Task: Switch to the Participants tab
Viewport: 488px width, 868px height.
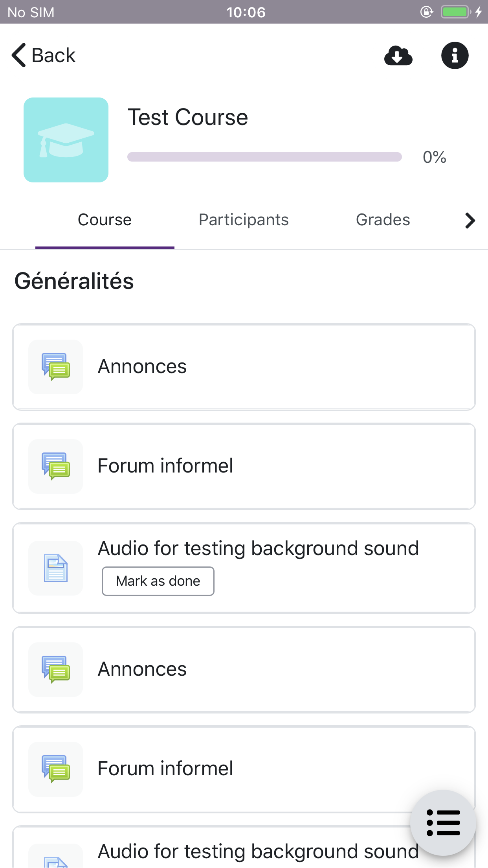Action: (244, 220)
